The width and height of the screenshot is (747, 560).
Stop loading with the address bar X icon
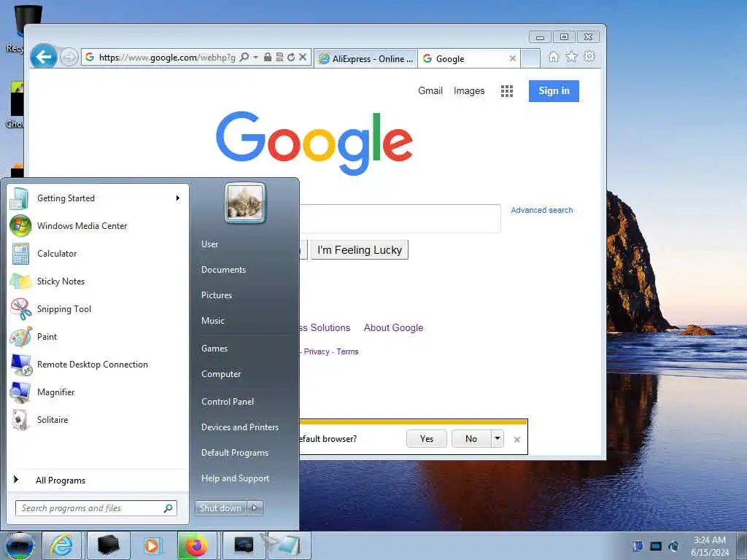303,57
